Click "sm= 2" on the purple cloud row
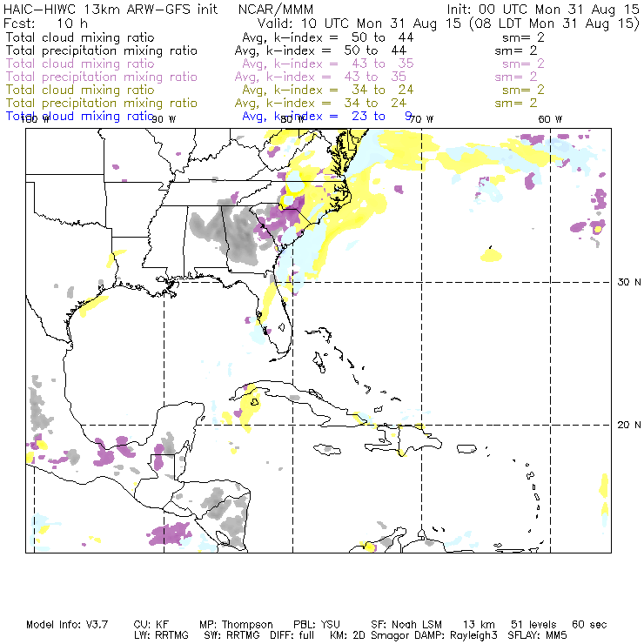644x644 pixels. click(x=523, y=64)
